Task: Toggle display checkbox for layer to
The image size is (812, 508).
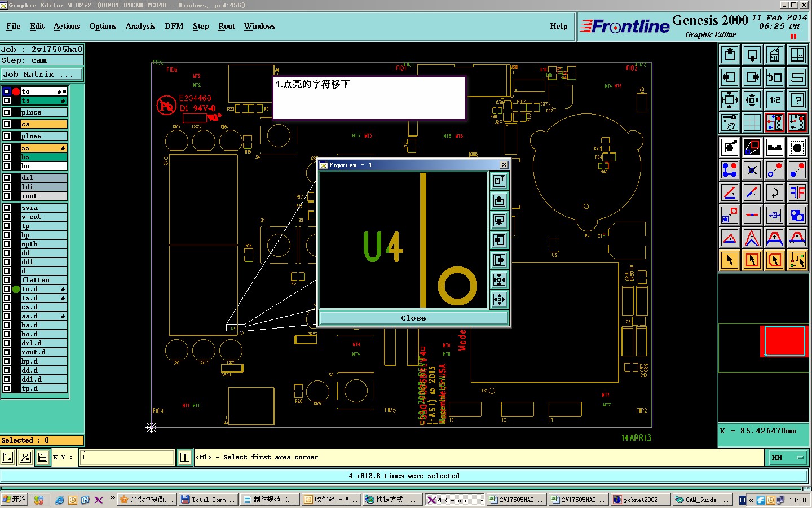Action: (x=7, y=91)
